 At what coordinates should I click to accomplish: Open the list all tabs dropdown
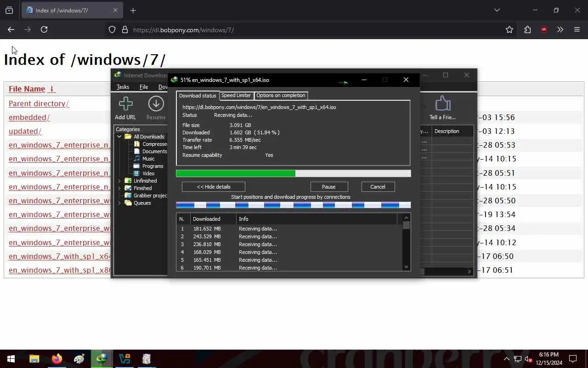497,10
